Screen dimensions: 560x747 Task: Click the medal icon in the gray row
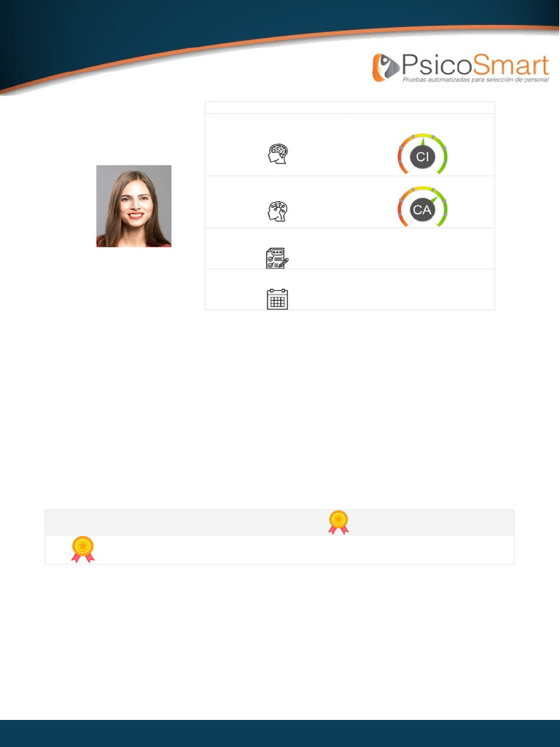tap(338, 522)
